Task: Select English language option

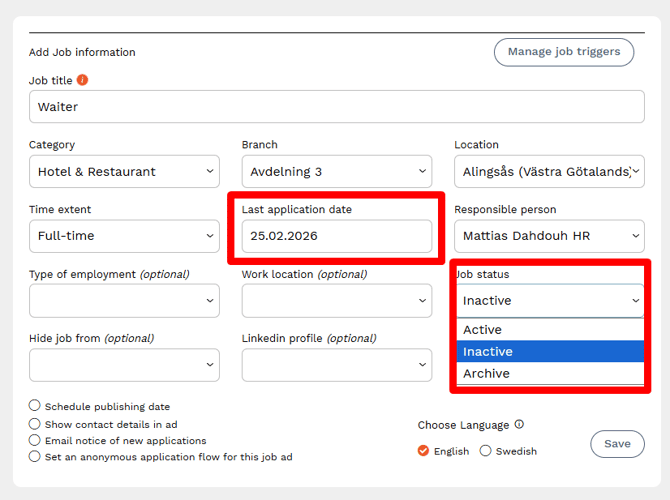Action: (423, 451)
